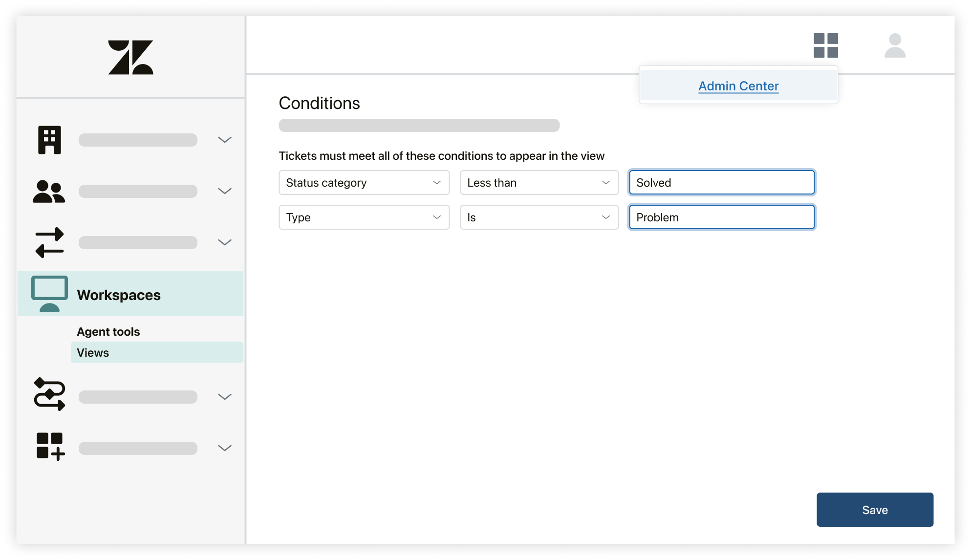Open the Less than operator dropdown
The height and width of the screenshot is (560, 971).
[538, 183]
